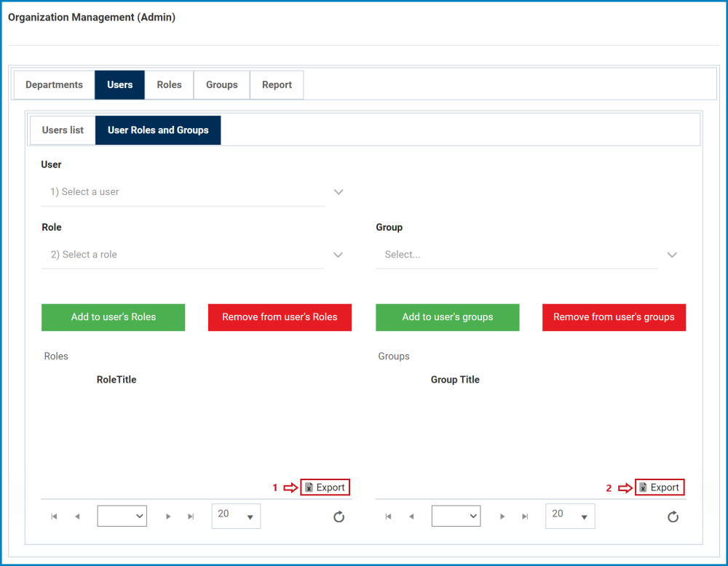
Task: Switch to the Departments tab
Action: point(55,85)
